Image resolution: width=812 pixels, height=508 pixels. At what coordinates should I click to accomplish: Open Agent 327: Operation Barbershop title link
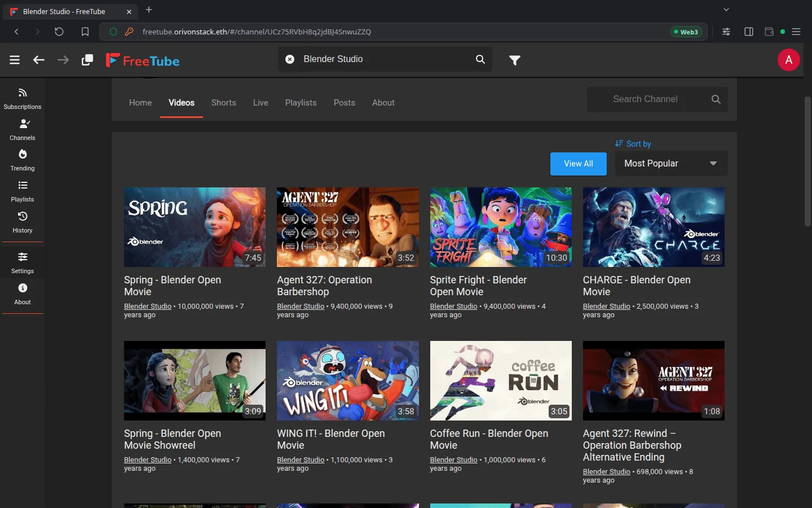pyautogui.click(x=324, y=286)
